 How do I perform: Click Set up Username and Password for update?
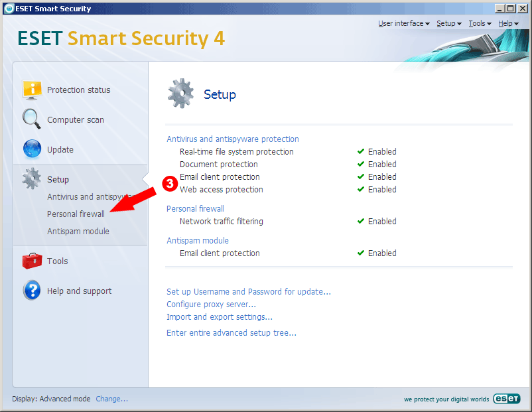(x=249, y=292)
